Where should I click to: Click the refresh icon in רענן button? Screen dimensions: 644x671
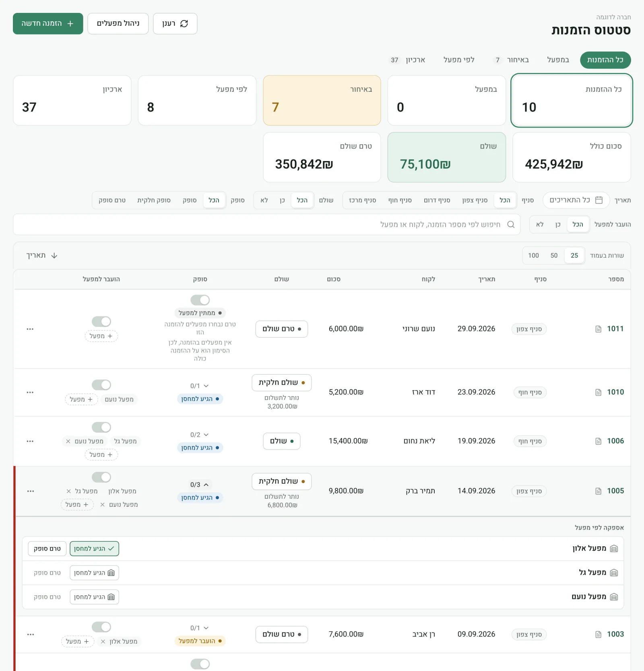[x=184, y=24]
